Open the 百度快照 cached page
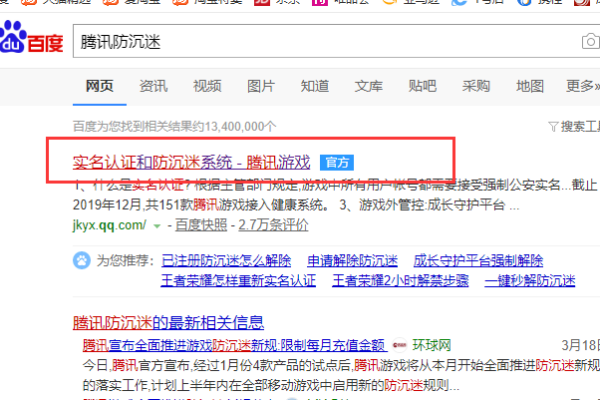600x400 pixels. click(x=201, y=225)
